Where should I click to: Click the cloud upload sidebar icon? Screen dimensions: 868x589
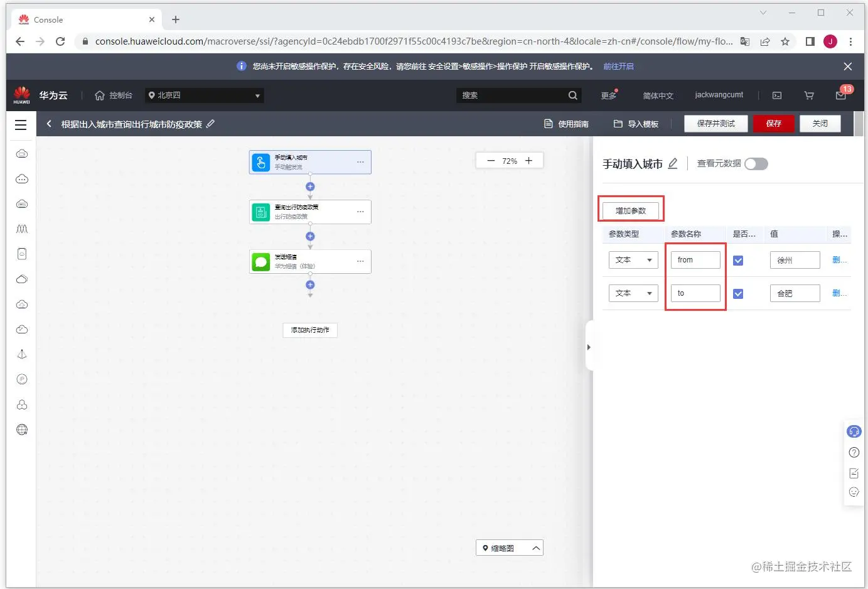[x=22, y=305]
